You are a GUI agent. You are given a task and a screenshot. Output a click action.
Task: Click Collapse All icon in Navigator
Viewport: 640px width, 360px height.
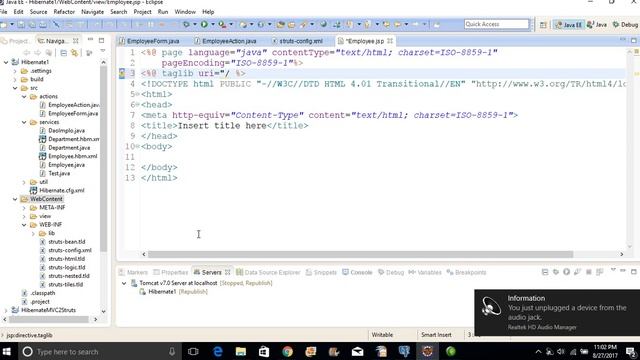tap(64, 53)
